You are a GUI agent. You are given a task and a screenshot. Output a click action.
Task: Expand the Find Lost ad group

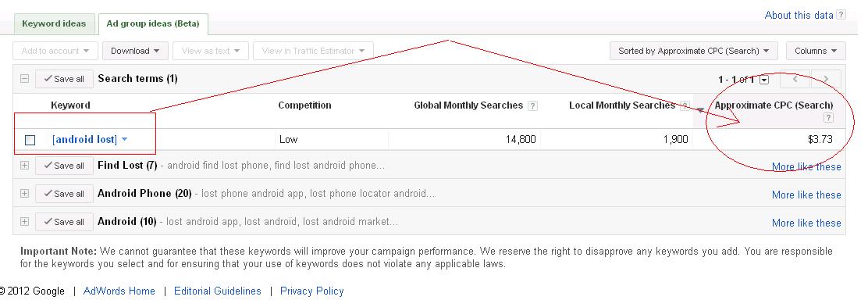[24, 166]
